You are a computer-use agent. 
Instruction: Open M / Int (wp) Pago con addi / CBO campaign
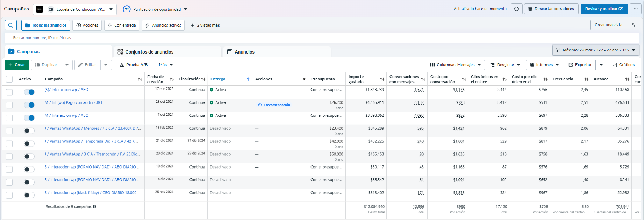(x=73, y=102)
